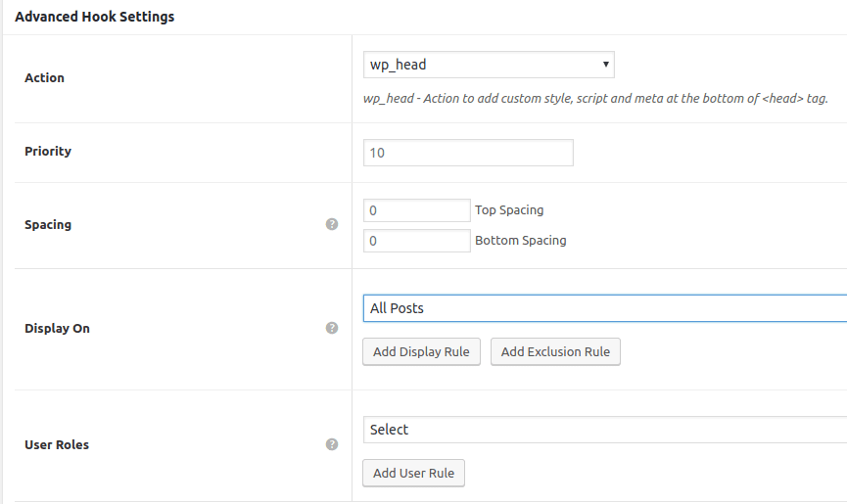
Task: Click the Add Display Rule button
Action: pos(421,352)
